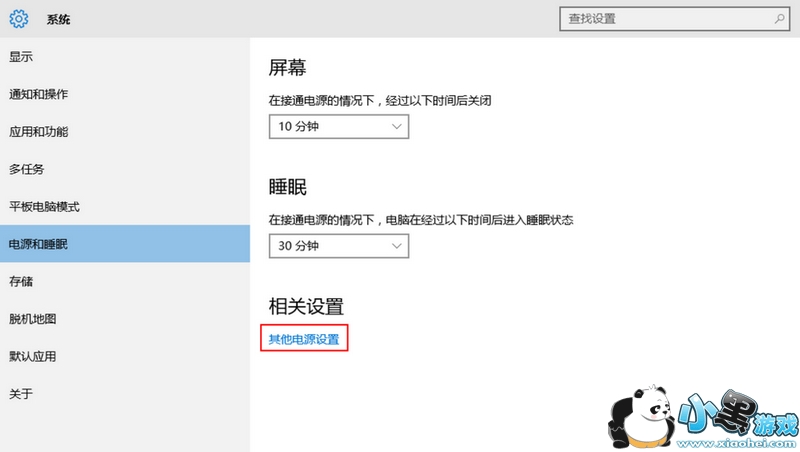Open the 显示 settings page
Viewport: 800px width, 452px height.
(125, 57)
